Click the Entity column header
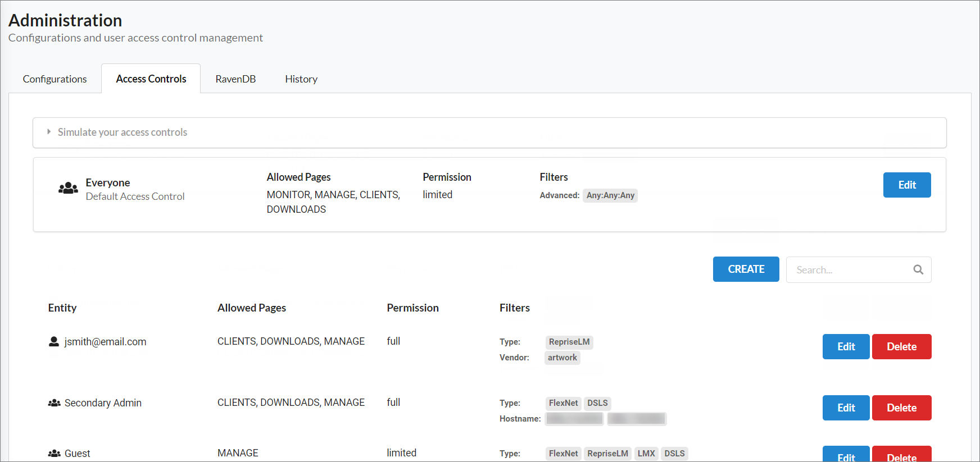 click(x=62, y=308)
